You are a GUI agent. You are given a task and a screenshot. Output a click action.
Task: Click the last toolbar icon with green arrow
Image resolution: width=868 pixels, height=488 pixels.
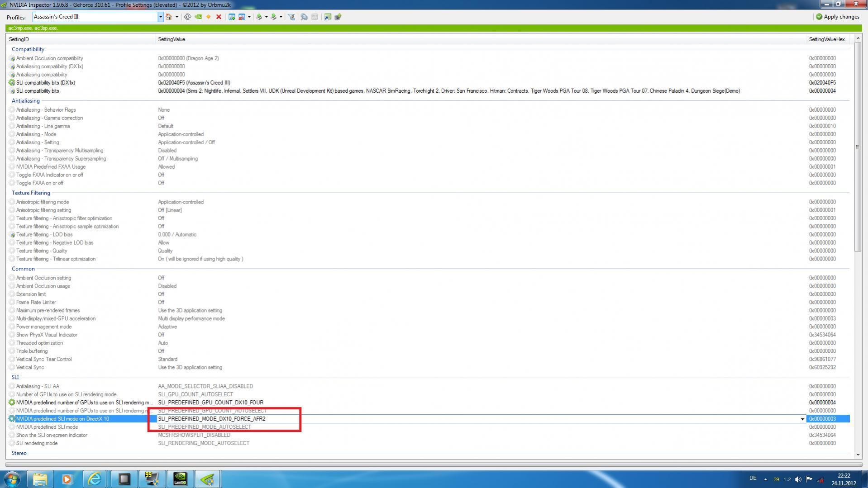(338, 17)
